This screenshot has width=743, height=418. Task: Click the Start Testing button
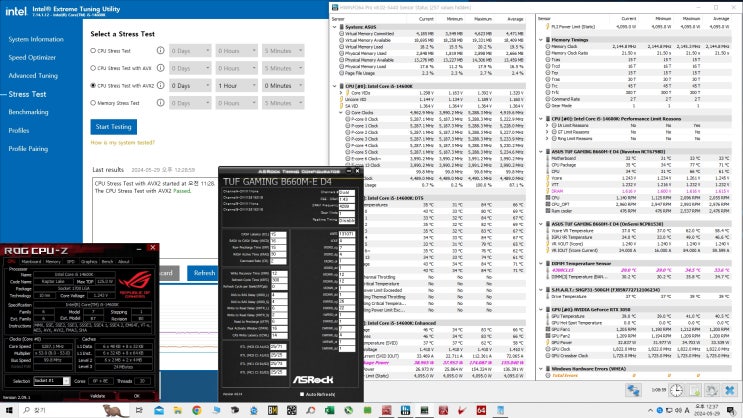(113, 127)
